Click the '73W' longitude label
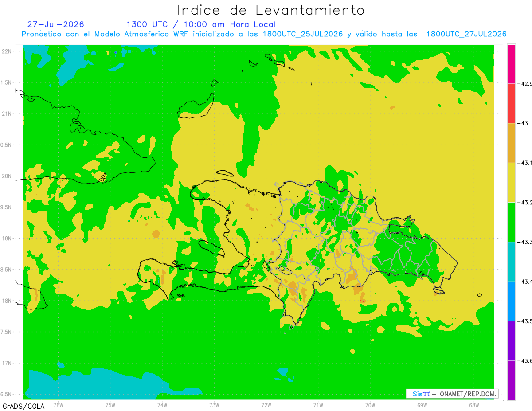The height and width of the screenshot is (411, 532). click(x=214, y=405)
